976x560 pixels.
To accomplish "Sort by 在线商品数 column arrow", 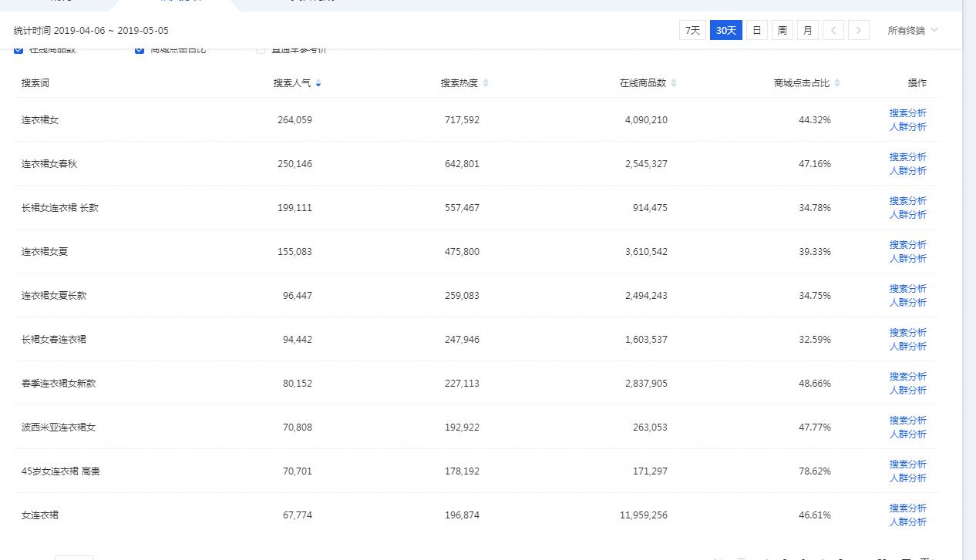I will (x=674, y=83).
